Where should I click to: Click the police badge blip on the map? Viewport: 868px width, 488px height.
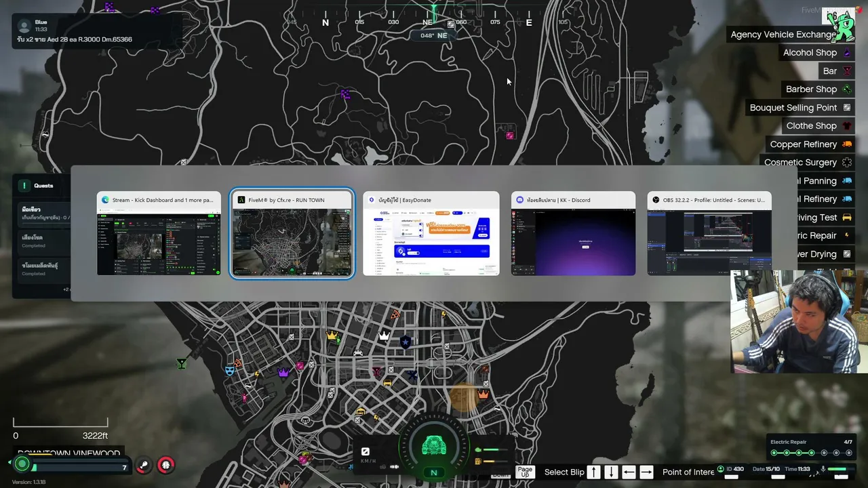click(406, 342)
